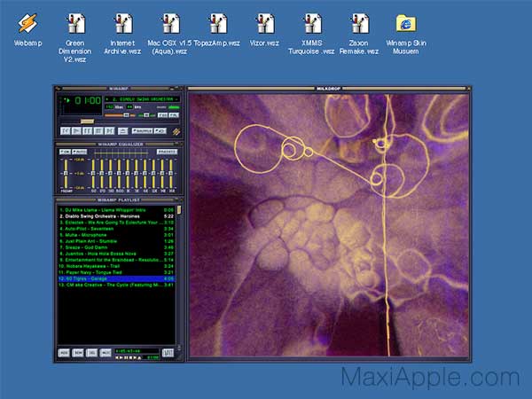Select Eclectek track in playlist

tap(116, 223)
